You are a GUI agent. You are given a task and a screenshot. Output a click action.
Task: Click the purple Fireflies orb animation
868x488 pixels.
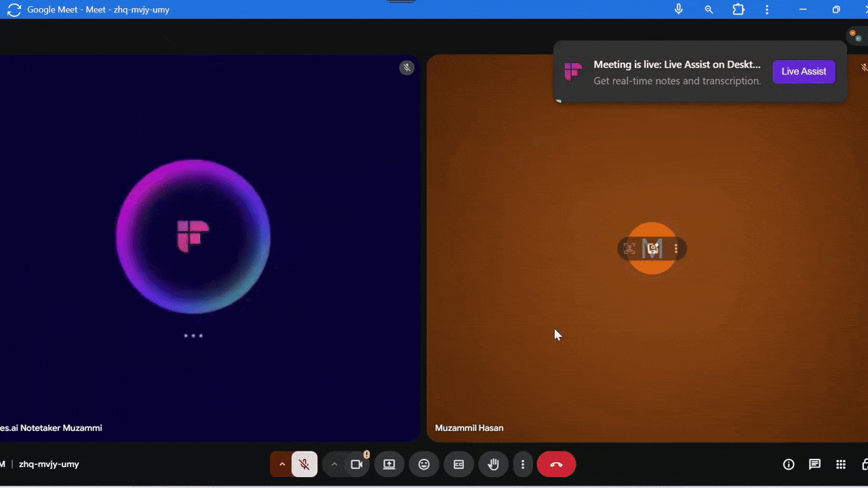[x=193, y=237]
